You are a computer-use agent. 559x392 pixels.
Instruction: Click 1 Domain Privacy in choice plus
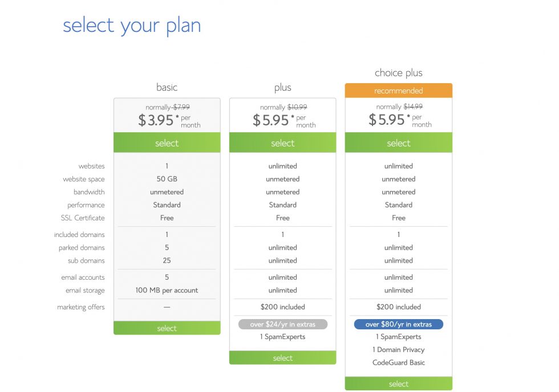pos(399,350)
